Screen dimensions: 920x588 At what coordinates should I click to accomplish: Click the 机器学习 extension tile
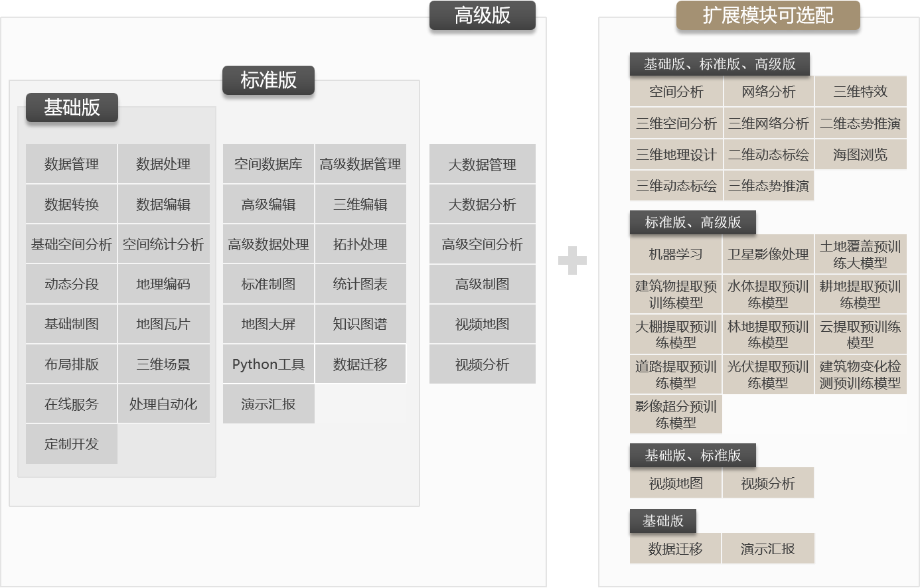[676, 254]
